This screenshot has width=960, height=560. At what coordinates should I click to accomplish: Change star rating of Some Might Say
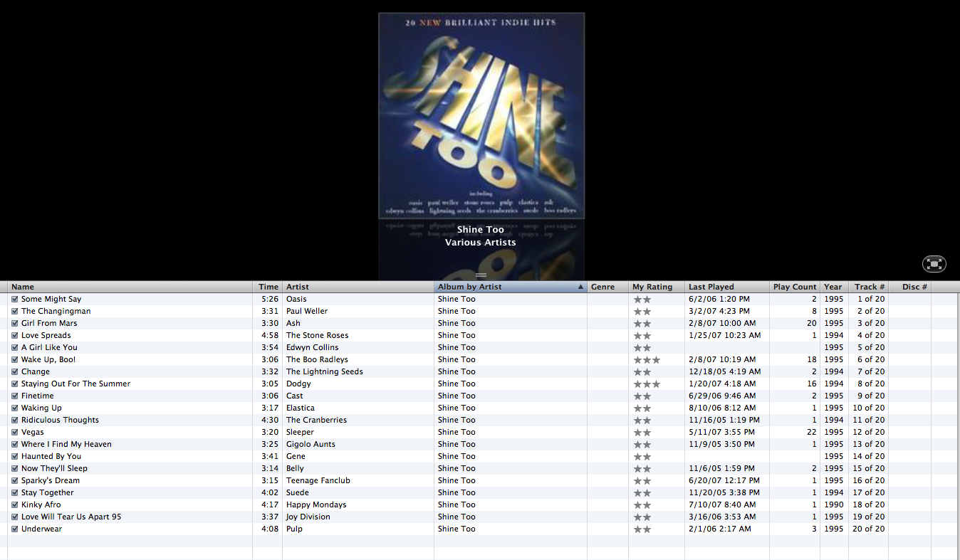pos(642,300)
